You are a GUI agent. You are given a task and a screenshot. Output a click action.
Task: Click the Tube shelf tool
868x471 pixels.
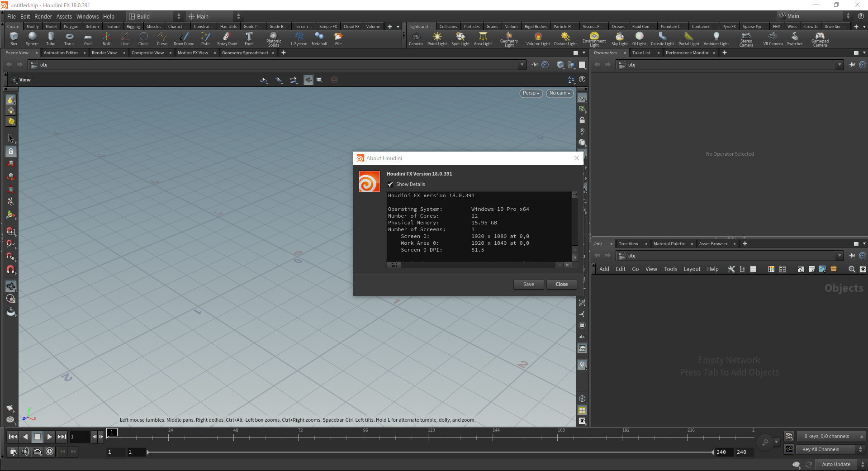point(51,38)
